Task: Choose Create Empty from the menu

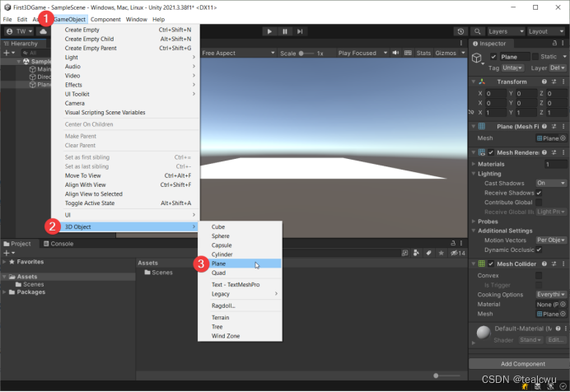Action: tap(125, 30)
